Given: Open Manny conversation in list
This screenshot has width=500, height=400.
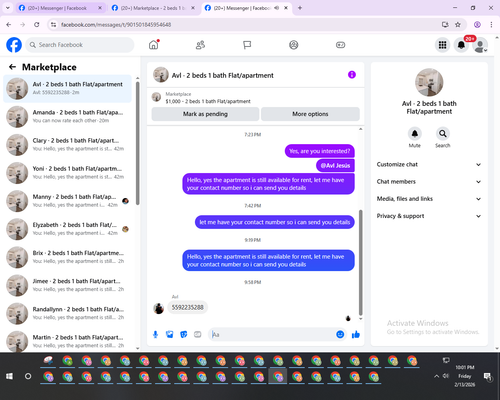Looking at the screenshot, I should [67, 201].
